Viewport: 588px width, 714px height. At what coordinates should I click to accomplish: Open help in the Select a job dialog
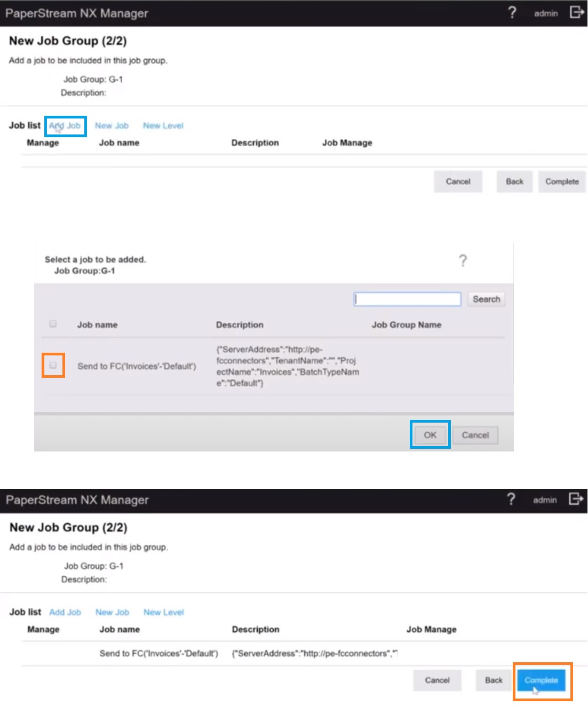pos(463,260)
